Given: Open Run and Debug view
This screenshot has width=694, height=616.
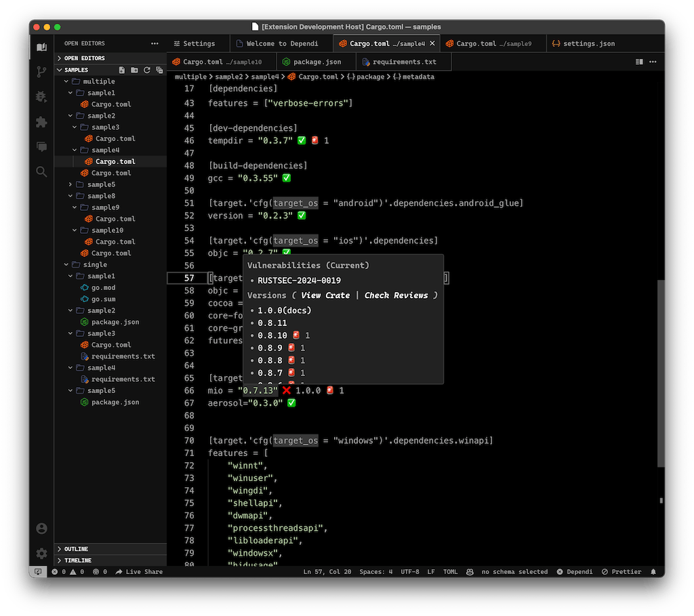Looking at the screenshot, I should tap(41, 96).
